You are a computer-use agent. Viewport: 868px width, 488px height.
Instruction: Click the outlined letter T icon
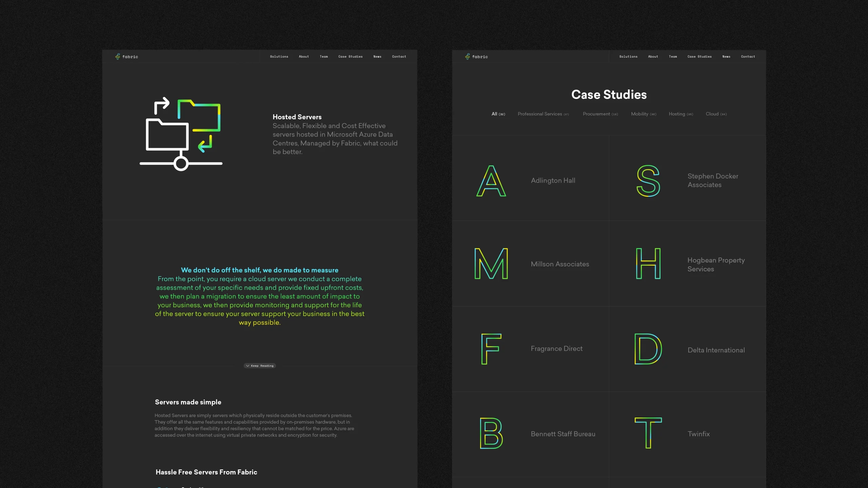click(x=648, y=433)
